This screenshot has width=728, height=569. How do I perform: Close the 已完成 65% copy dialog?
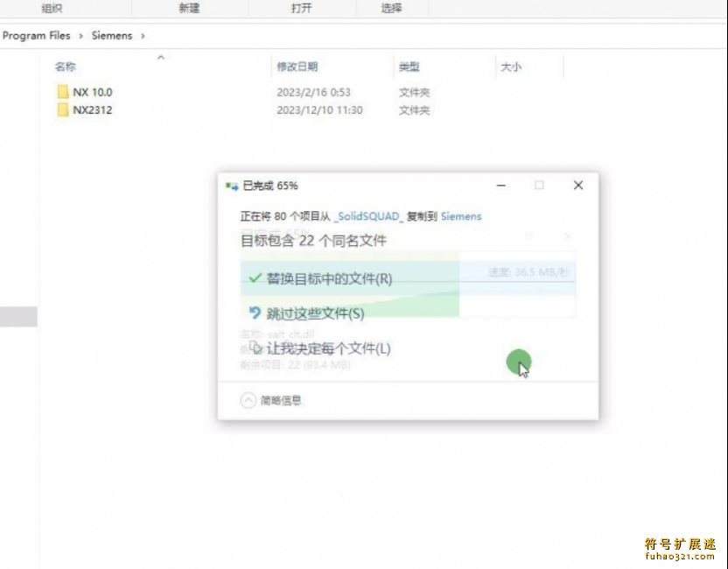[577, 186]
